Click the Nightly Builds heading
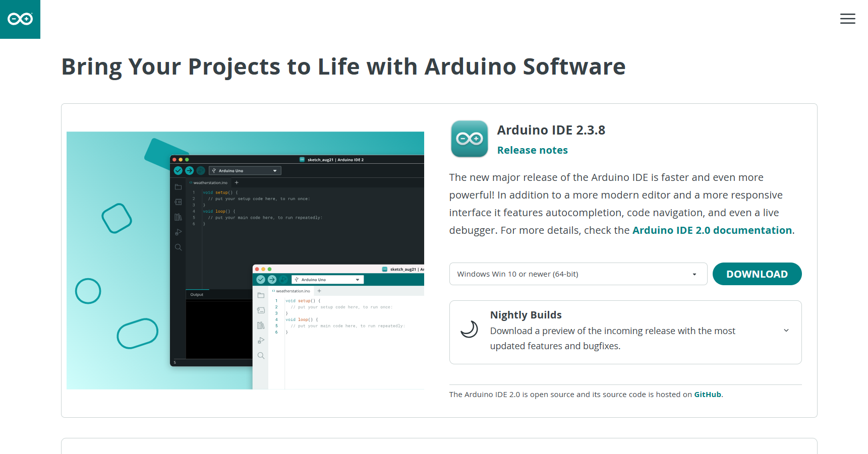Viewport: 868px width, 454px height. click(526, 315)
